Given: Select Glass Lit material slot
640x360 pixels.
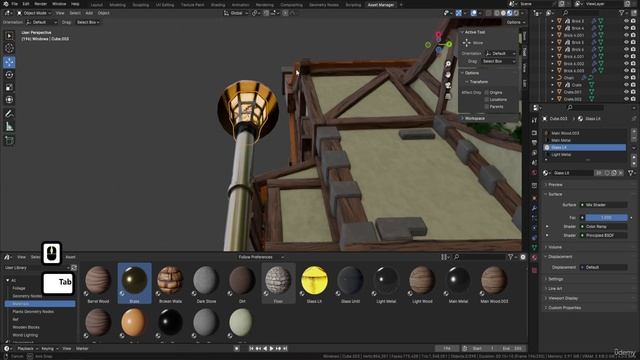Looking at the screenshot, I should point(584,147).
